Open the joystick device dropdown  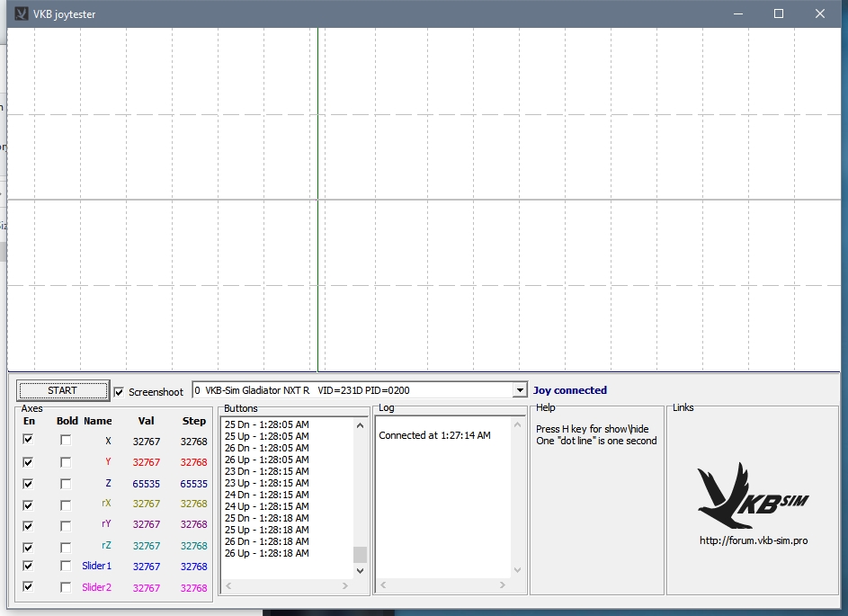coord(519,390)
